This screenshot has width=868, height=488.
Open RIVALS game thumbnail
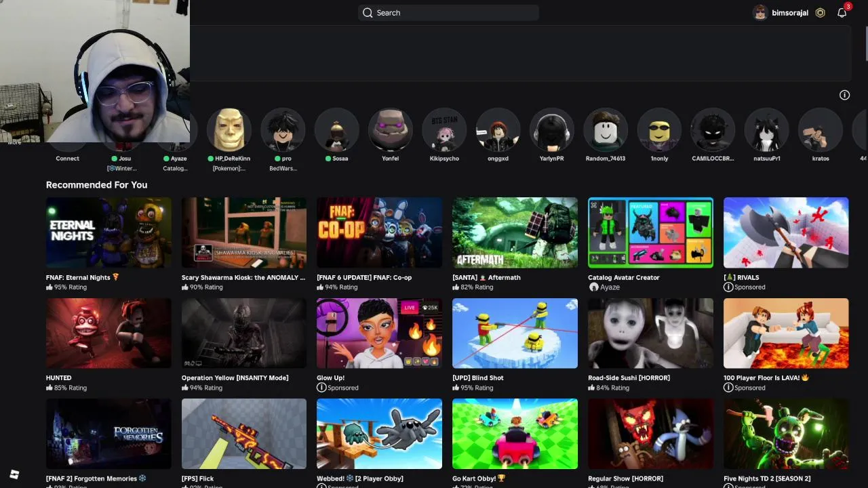pos(786,232)
